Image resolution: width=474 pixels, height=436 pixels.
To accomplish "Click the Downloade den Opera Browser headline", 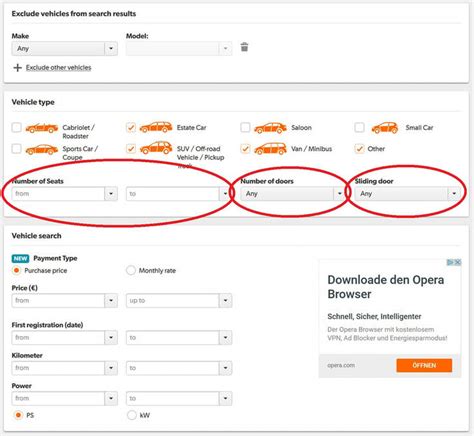I will [385, 287].
